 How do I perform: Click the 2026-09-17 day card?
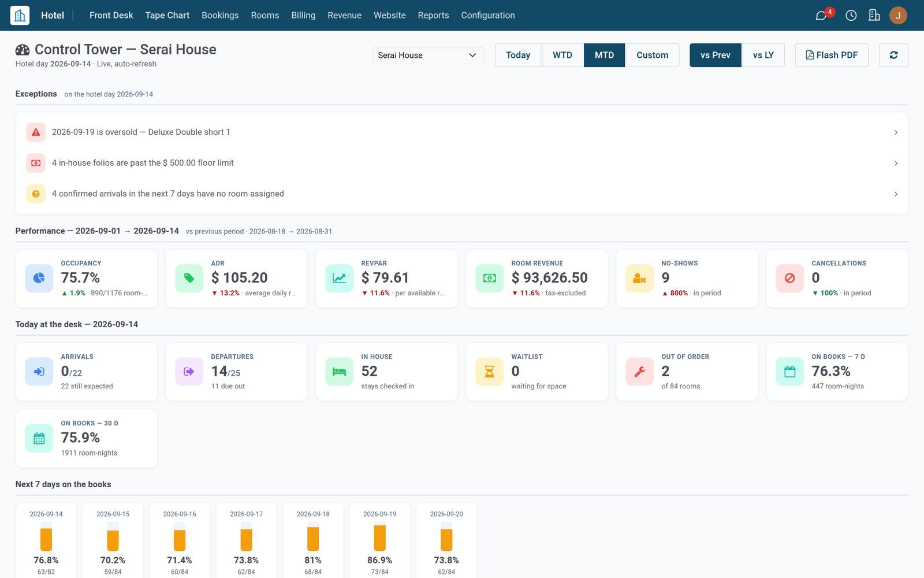[x=246, y=541]
